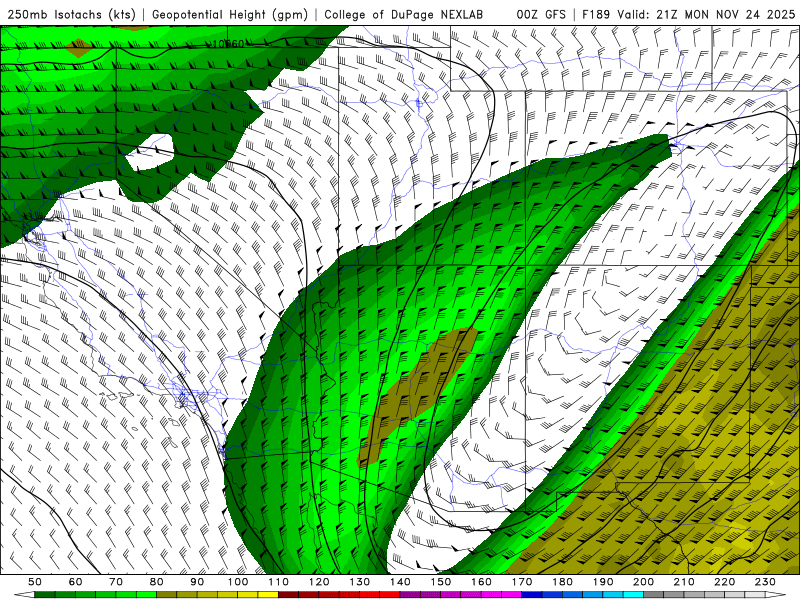Click the bright red swatch just before 140
This screenshot has width=800, height=600.
coord(390,595)
